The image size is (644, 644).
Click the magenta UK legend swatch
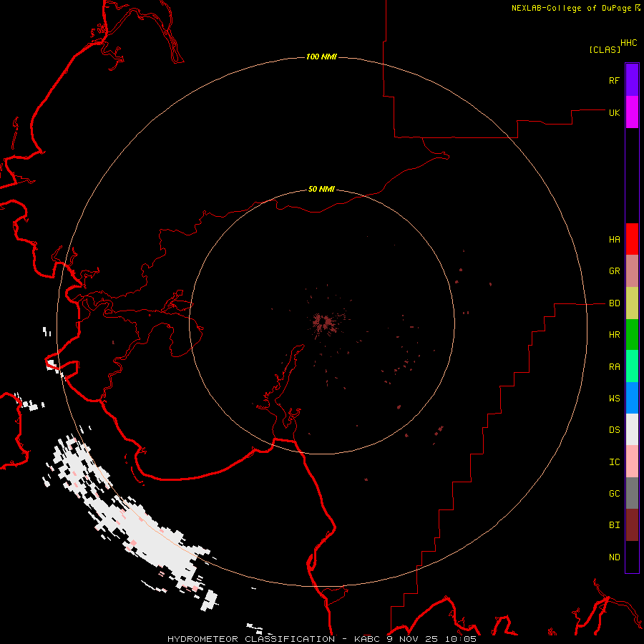[x=632, y=112]
